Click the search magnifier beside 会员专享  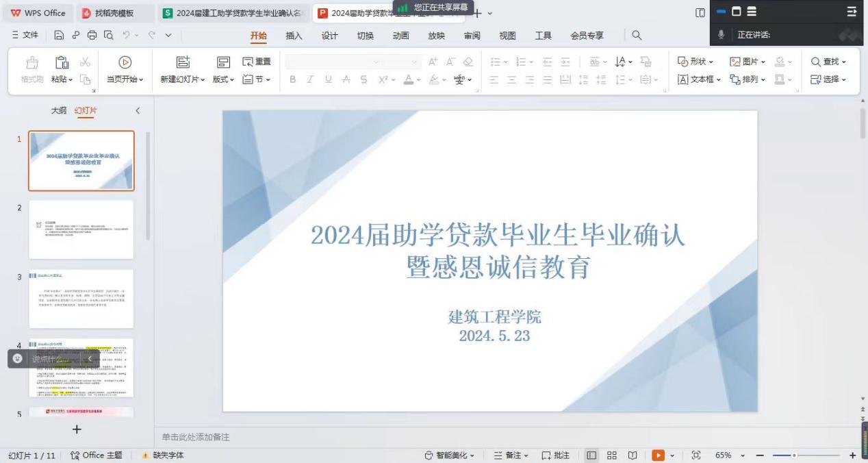(637, 35)
